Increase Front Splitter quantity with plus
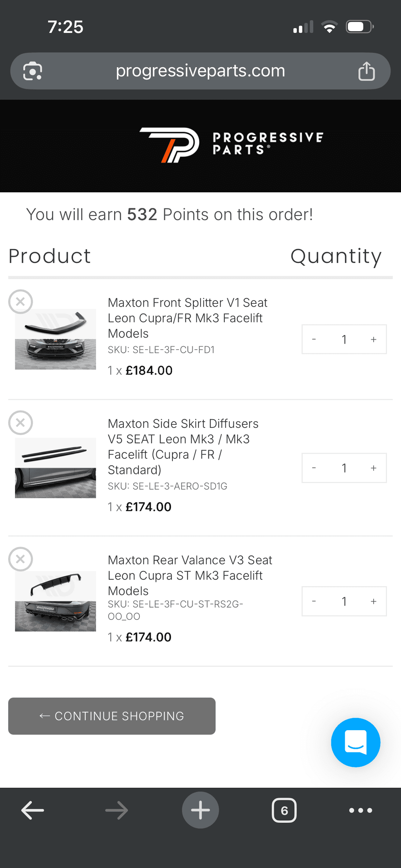 [x=374, y=339]
